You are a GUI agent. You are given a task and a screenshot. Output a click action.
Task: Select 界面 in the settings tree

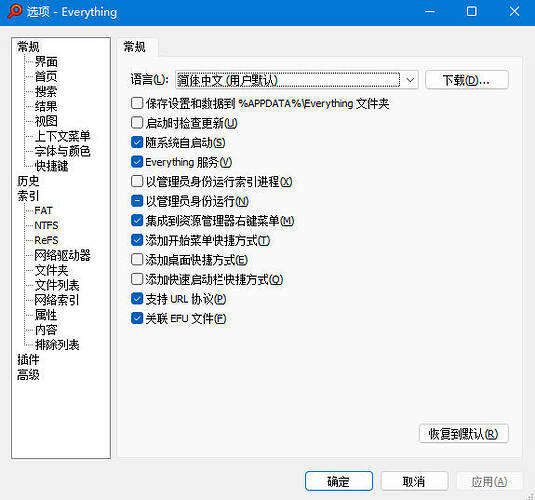46,61
